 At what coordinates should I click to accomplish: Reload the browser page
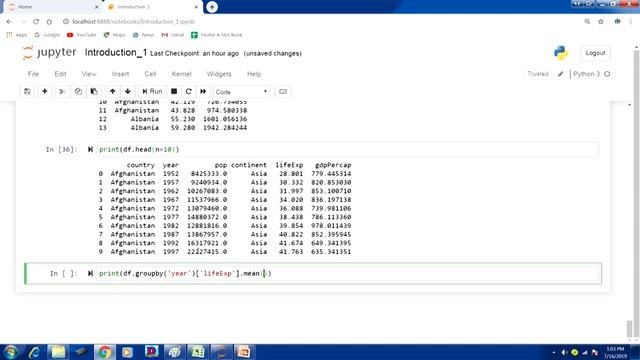coord(36,22)
